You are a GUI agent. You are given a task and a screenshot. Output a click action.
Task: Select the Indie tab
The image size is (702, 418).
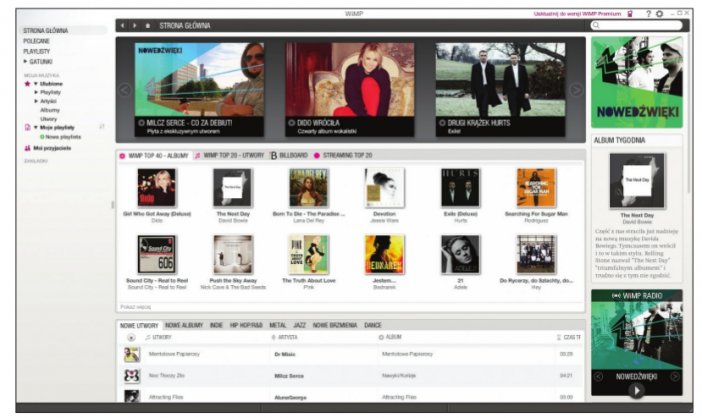(x=216, y=325)
